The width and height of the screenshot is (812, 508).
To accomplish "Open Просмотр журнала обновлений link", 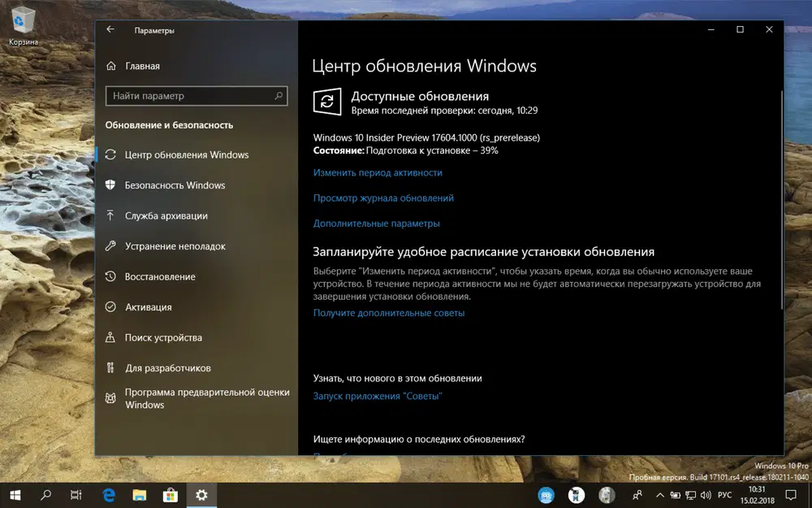I will (383, 198).
